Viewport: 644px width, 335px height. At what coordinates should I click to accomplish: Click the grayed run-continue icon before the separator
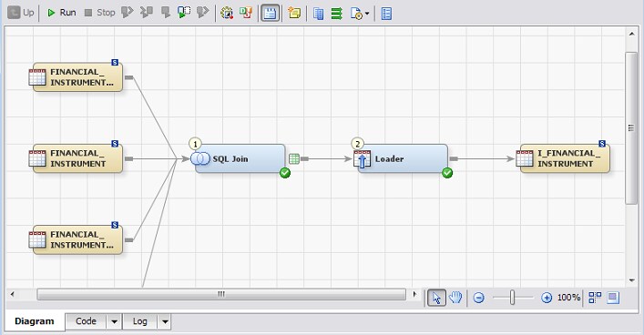click(203, 13)
